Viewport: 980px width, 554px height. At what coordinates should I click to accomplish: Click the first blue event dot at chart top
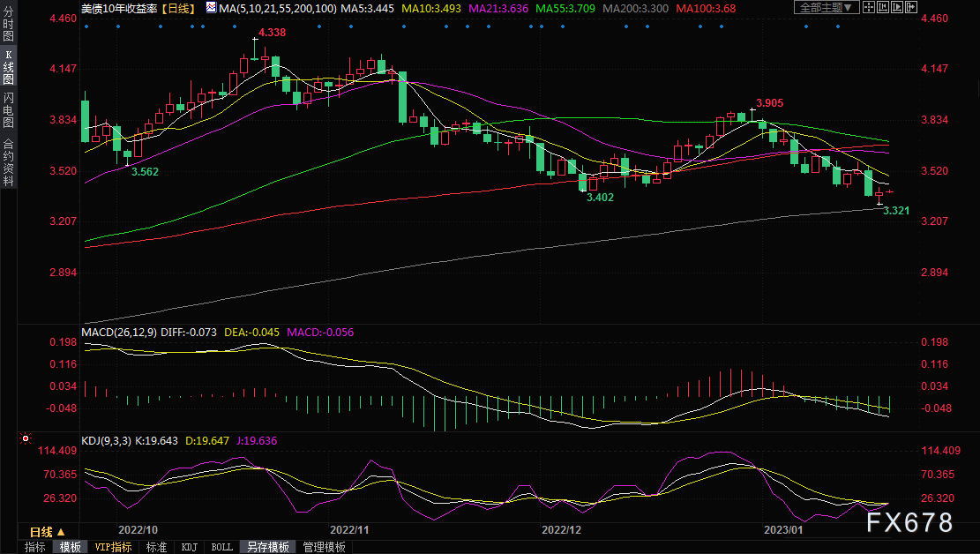[x=86, y=26]
